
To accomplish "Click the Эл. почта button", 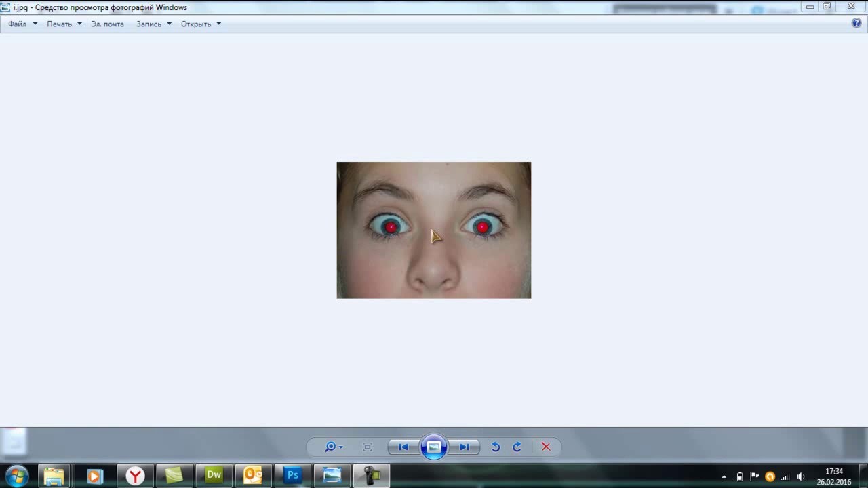I will [108, 24].
